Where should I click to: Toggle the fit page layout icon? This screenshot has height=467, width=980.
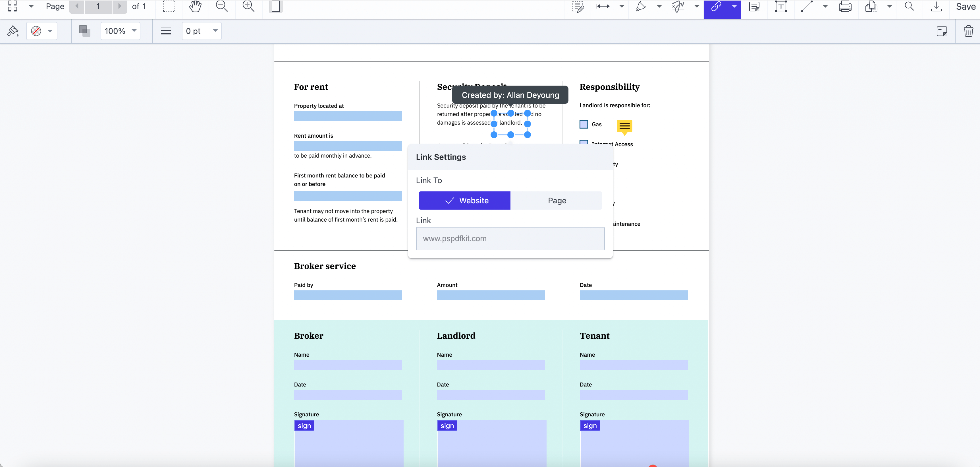275,6
